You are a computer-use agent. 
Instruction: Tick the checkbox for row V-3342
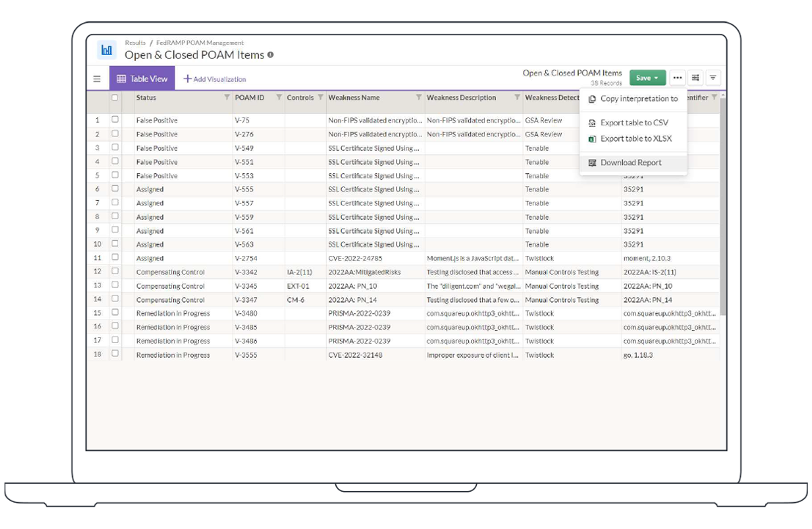(x=115, y=271)
